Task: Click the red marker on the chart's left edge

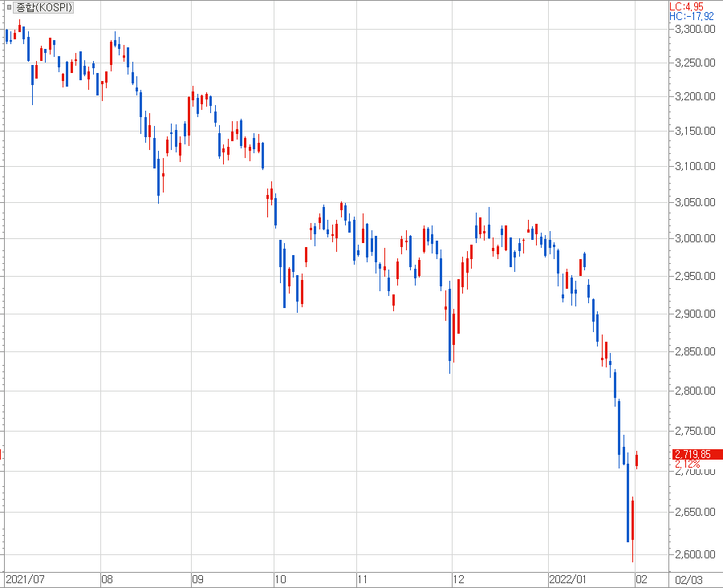Action: [1, 454]
